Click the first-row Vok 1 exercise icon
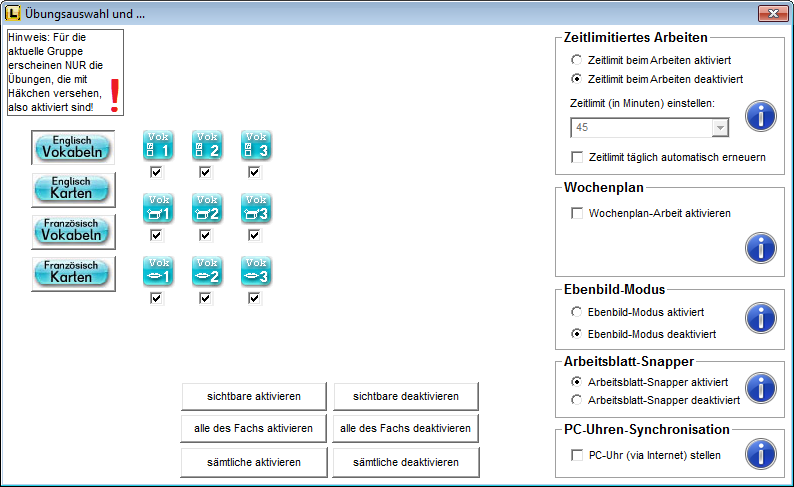The height and width of the screenshot is (487, 794). [x=157, y=146]
